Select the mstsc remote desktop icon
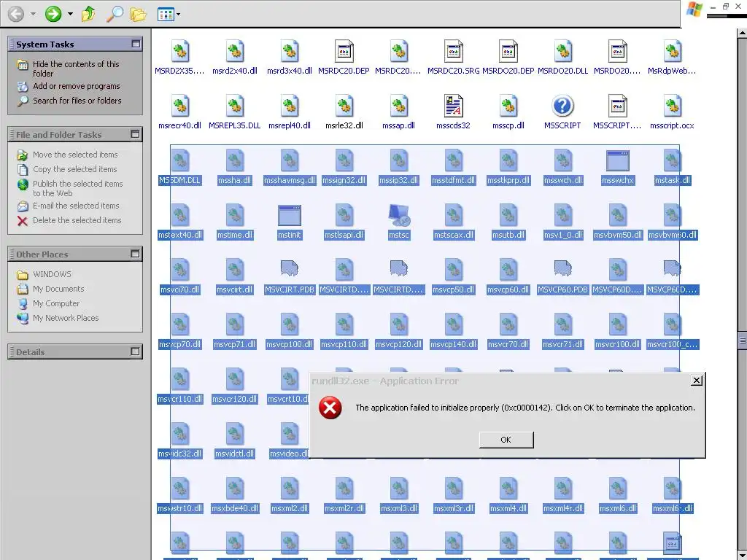 (x=399, y=215)
